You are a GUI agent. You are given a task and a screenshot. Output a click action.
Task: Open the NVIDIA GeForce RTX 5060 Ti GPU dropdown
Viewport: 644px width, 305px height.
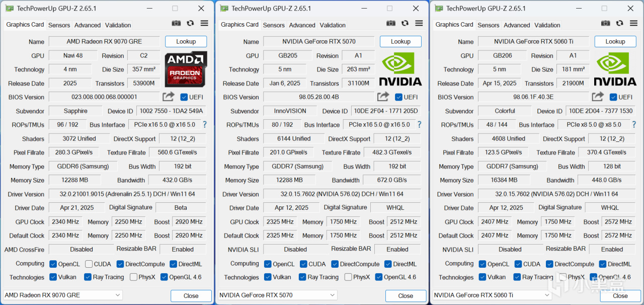pyautogui.click(x=492, y=295)
